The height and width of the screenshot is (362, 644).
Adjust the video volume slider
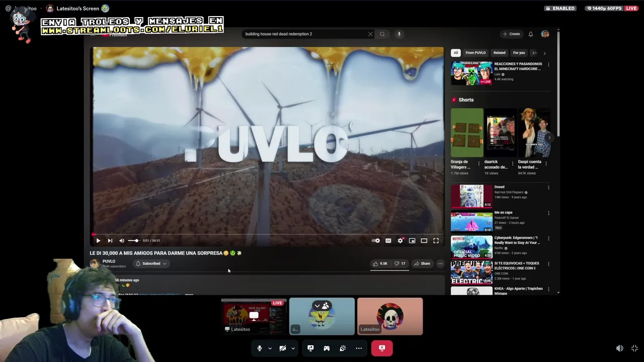point(133,241)
